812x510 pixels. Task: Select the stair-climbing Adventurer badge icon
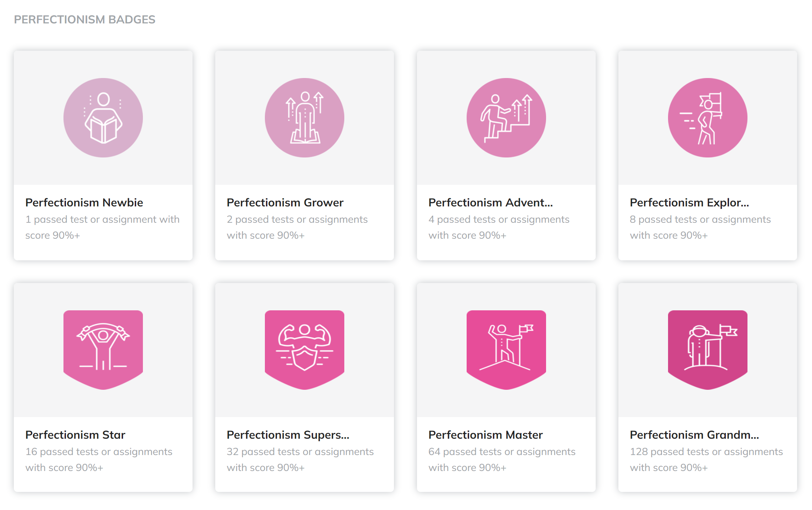tap(506, 118)
